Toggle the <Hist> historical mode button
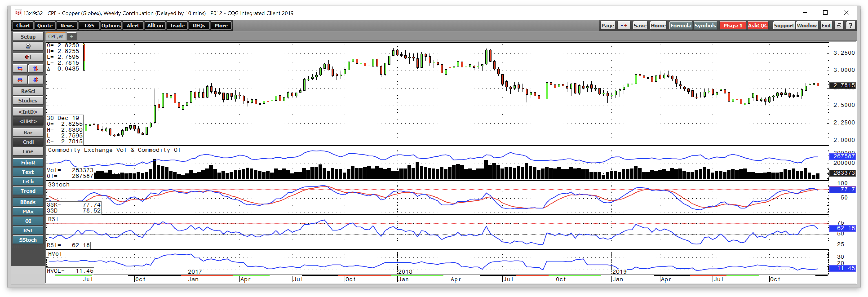Image resolution: width=868 pixels, height=297 pixels. pyautogui.click(x=28, y=121)
